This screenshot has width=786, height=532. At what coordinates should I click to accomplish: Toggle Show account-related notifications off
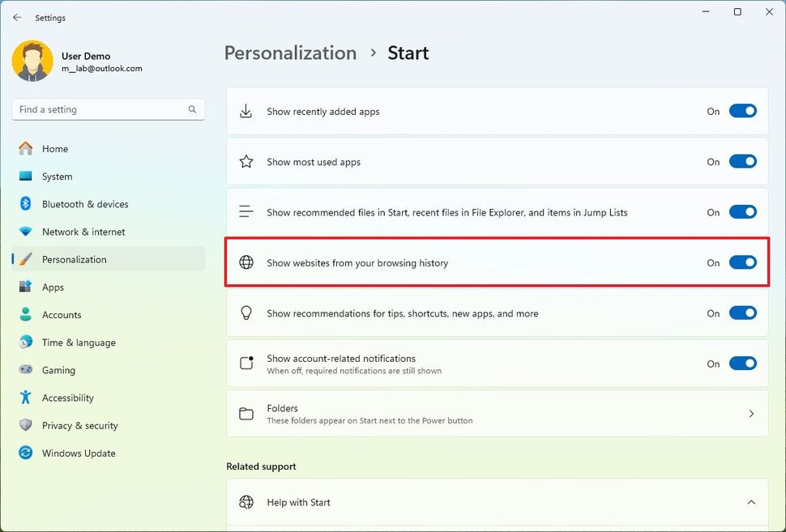(x=743, y=364)
